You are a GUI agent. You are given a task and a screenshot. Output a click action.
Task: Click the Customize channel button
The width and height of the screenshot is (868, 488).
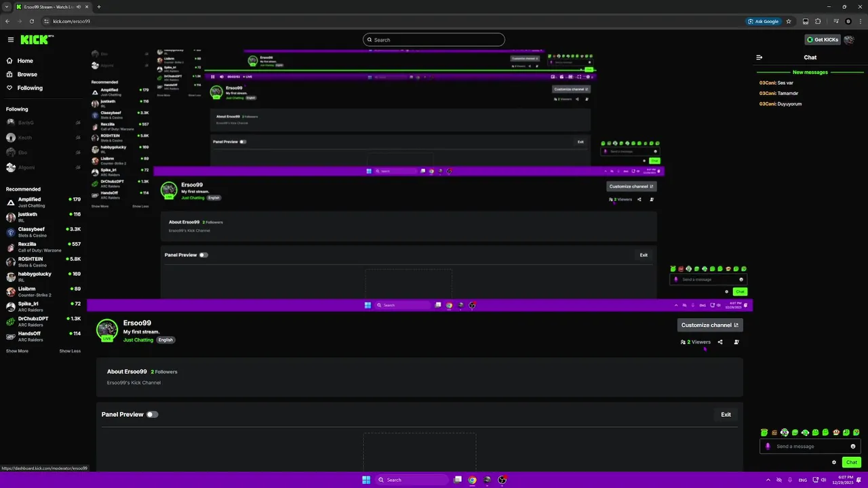tap(710, 325)
